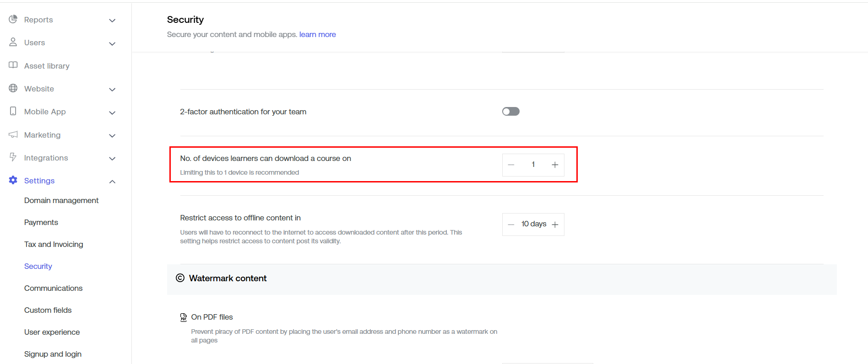Screen dimensions: 868x364
Task: Click the Integrations lightning bolt icon
Action: coord(13,157)
